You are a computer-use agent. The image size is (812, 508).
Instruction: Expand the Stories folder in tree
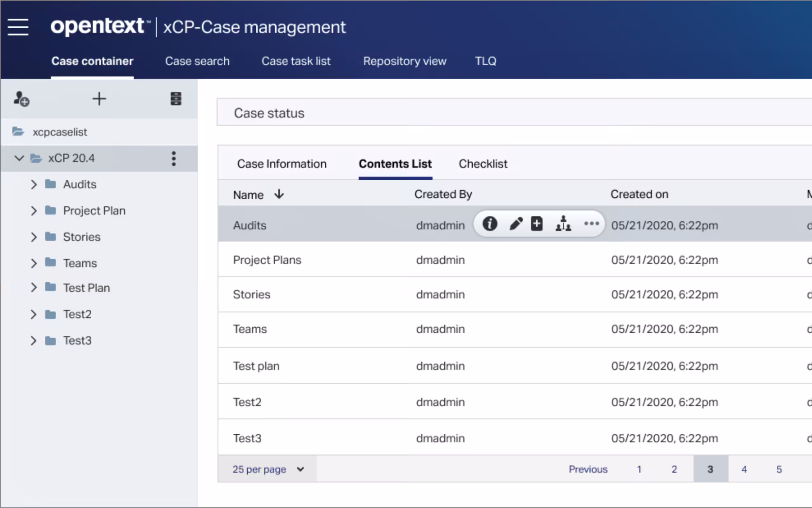[34, 237]
